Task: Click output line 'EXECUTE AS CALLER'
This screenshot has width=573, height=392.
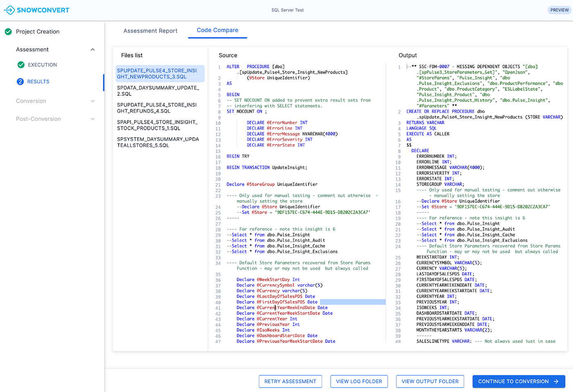Action: pos(428,134)
